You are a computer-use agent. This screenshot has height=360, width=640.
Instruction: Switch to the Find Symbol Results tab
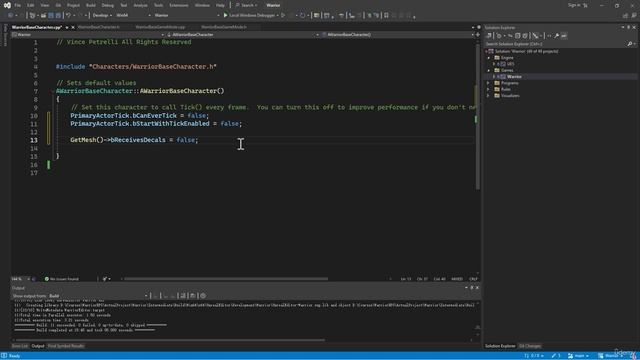[66, 346]
